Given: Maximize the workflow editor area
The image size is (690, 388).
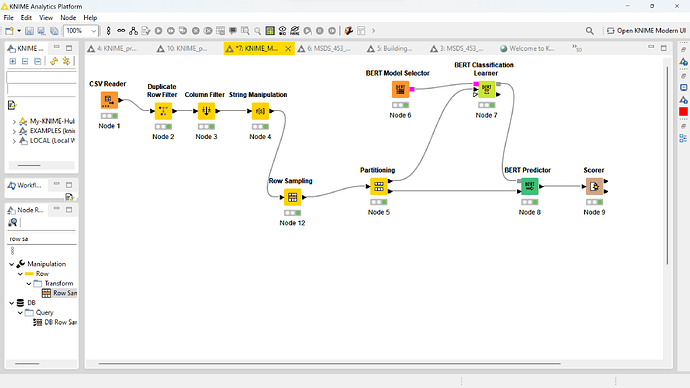Looking at the screenshot, I should click(664, 48).
